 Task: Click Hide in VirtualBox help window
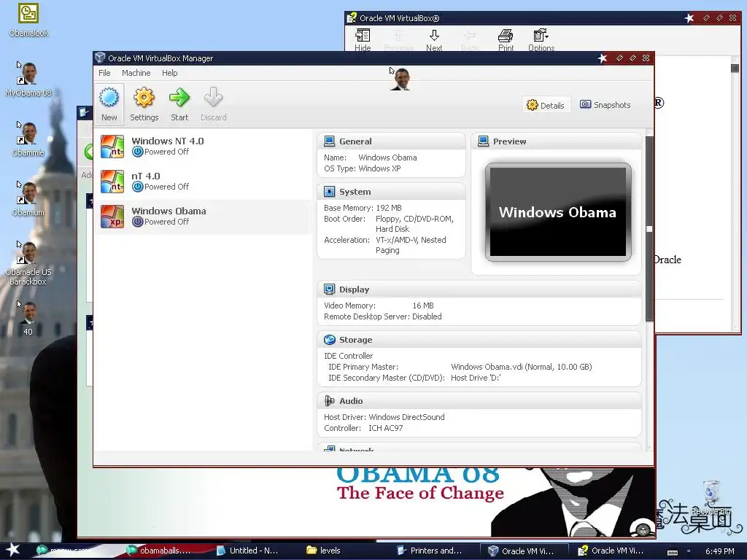(x=363, y=40)
